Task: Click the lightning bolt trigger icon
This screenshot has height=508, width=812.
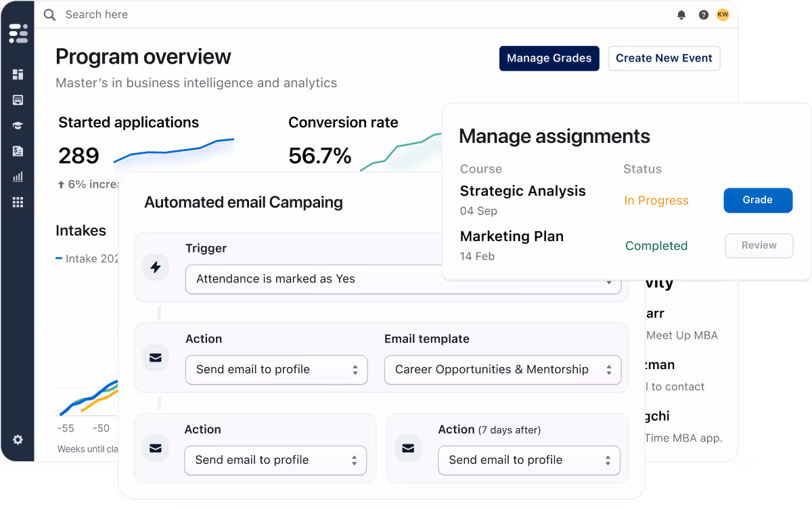Action: coord(156,268)
